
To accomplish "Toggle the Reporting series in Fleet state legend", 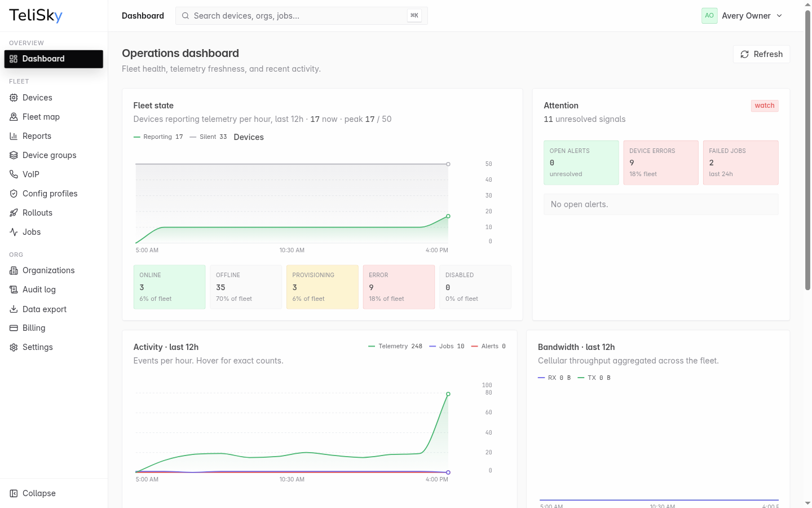I will coord(158,137).
